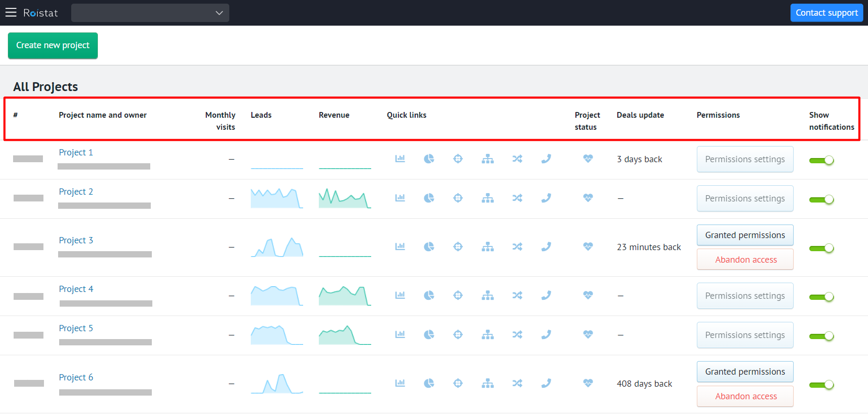Click Project 4 leads sparkline chart
This screenshot has width=868, height=416.
click(x=277, y=295)
